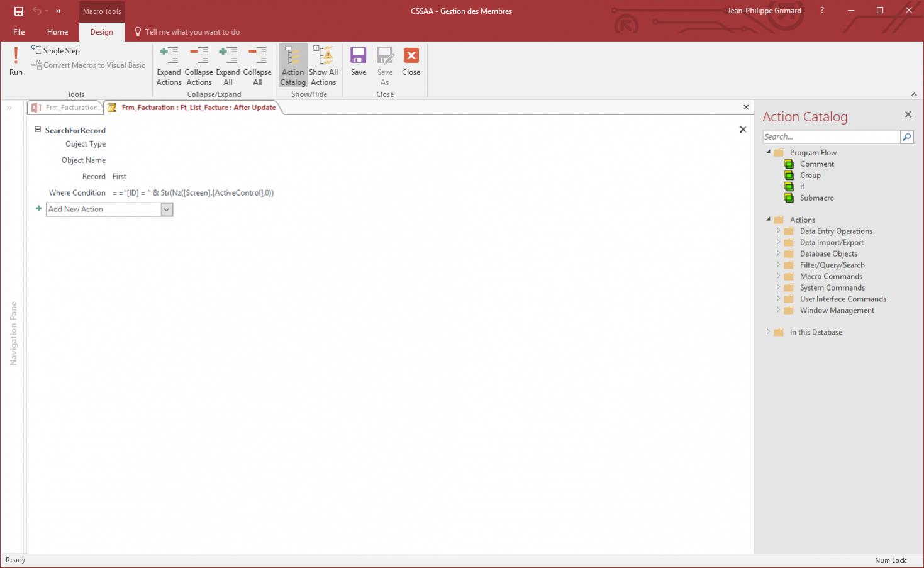Collapse the SearchForRecord action
The image size is (924, 568).
point(38,130)
